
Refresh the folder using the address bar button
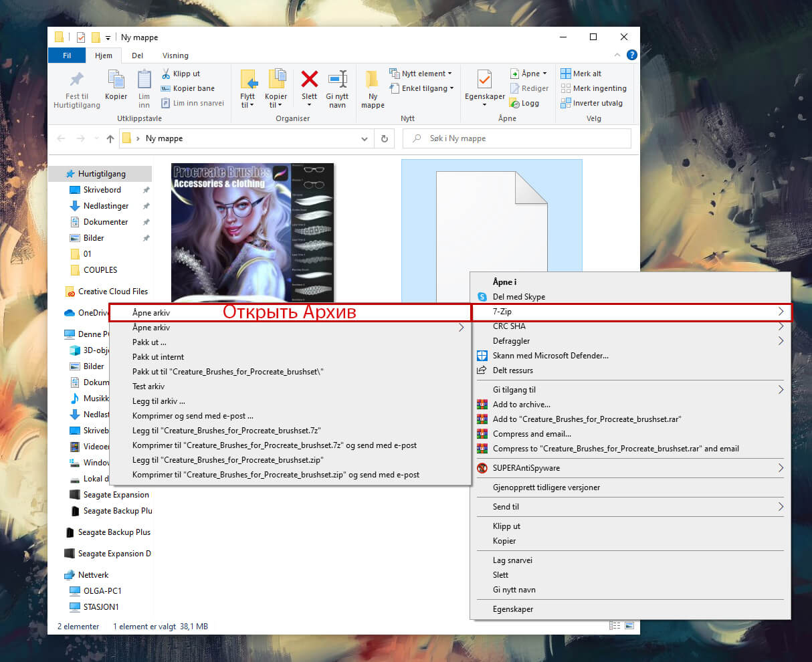[x=385, y=138]
